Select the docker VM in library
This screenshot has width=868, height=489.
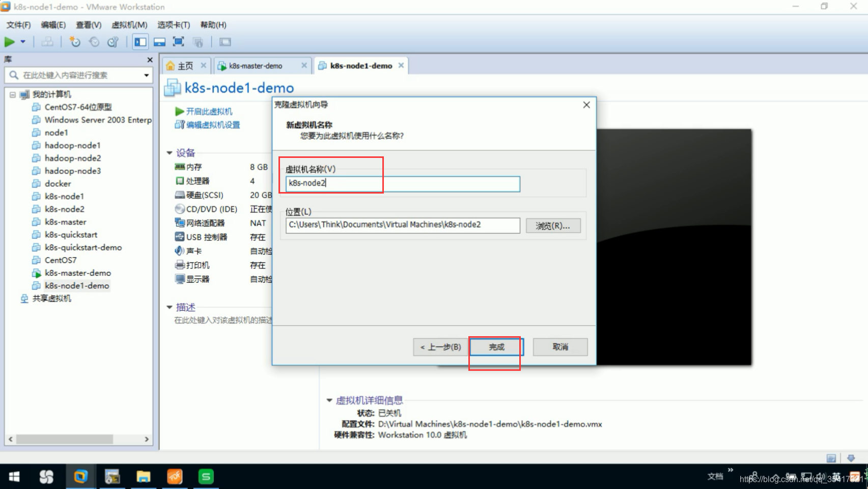[58, 183]
